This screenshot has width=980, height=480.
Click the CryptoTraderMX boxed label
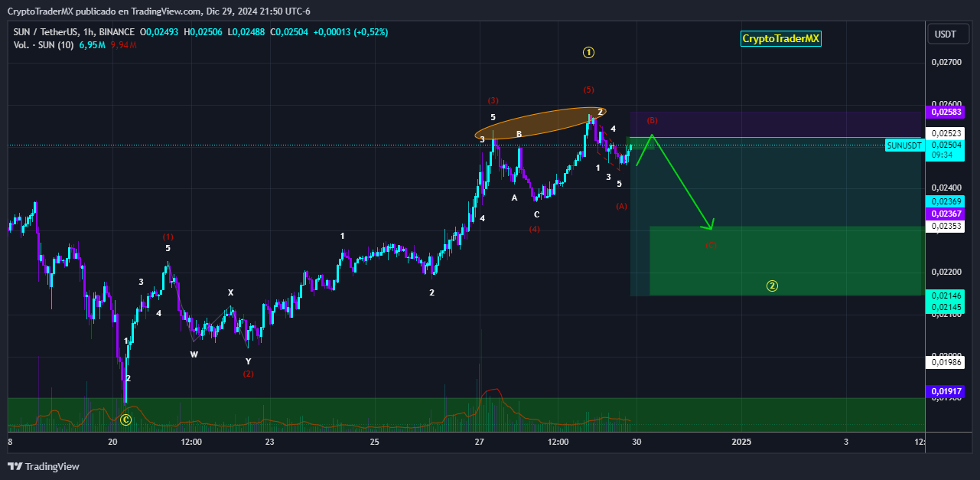[x=781, y=39]
